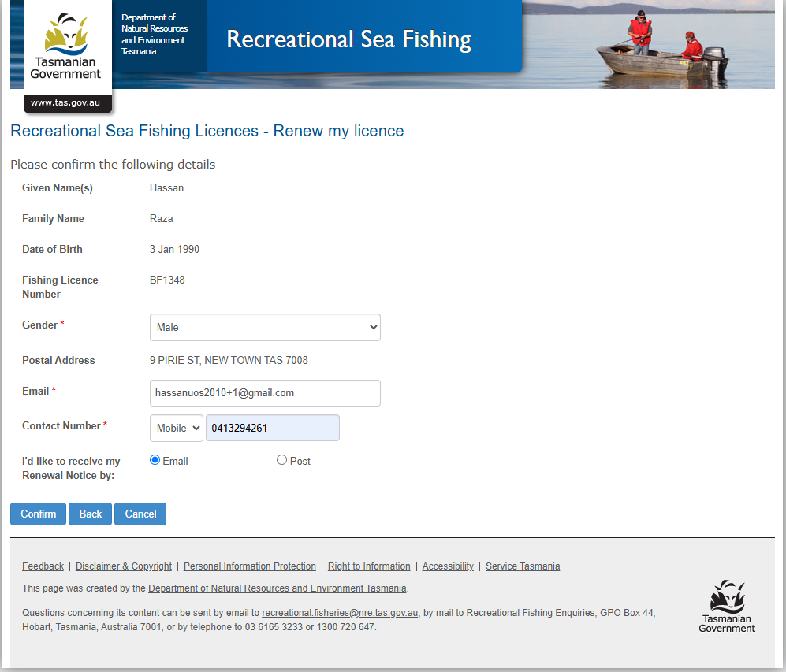Open Disclaimer & Copyright link
The width and height of the screenshot is (786, 672).
tap(124, 566)
